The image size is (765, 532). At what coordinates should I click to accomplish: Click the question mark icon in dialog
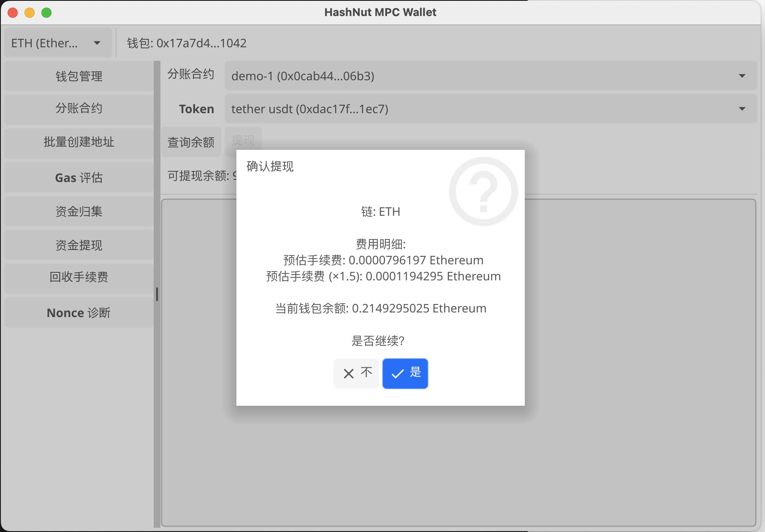[x=483, y=191]
